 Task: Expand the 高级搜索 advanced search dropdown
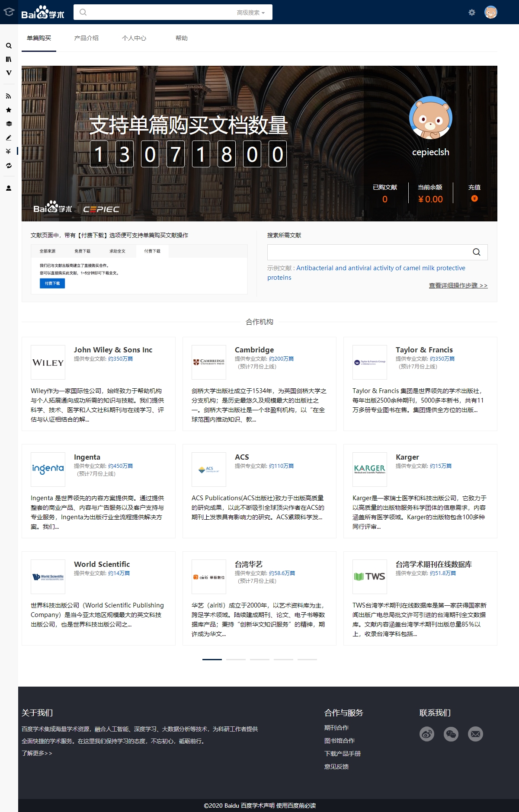tap(250, 13)
